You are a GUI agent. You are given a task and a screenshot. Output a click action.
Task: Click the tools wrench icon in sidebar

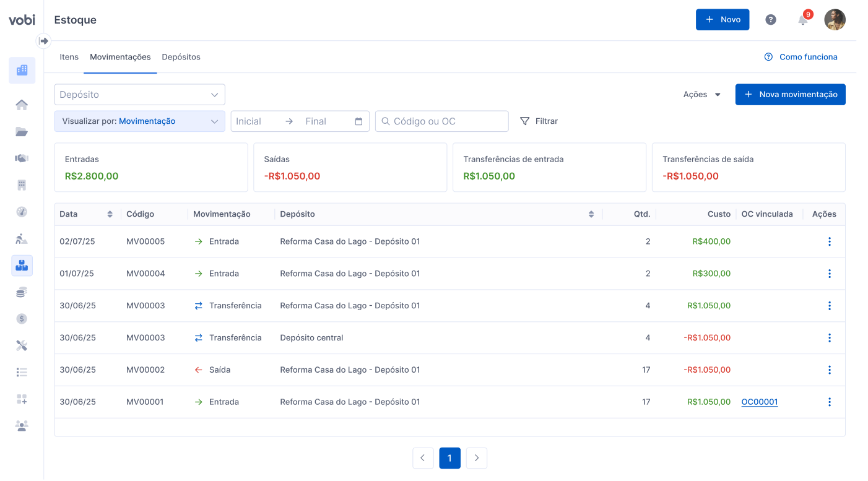[x=22, y=345]
